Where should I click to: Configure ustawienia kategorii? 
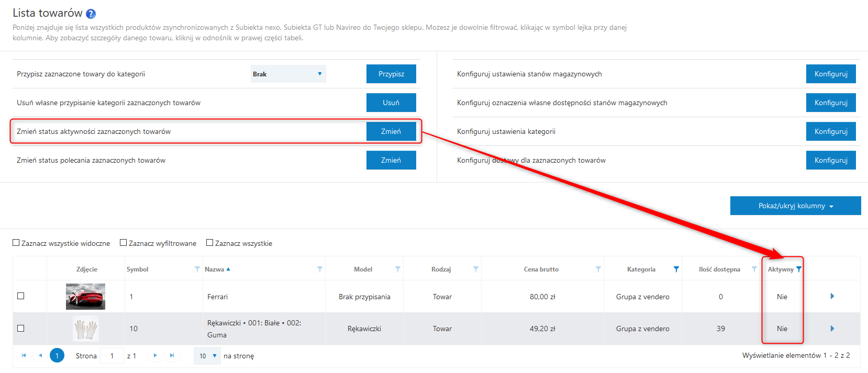tap(831, 131)
